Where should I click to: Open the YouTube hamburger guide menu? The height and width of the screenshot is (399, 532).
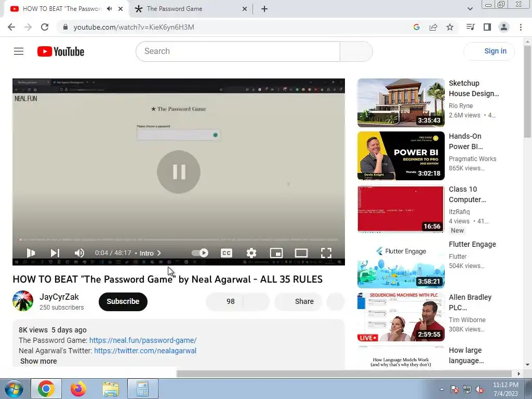point(19,51)
